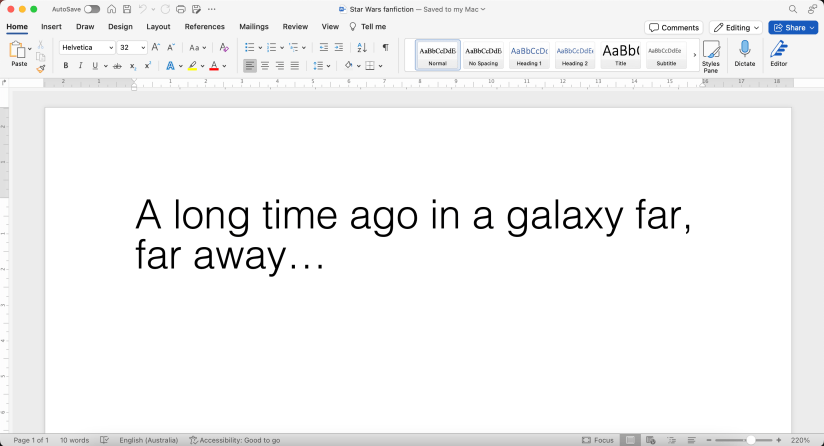824x446 pixels.
Task: Click the Clear Formatting icon
Action: [224, 47]
